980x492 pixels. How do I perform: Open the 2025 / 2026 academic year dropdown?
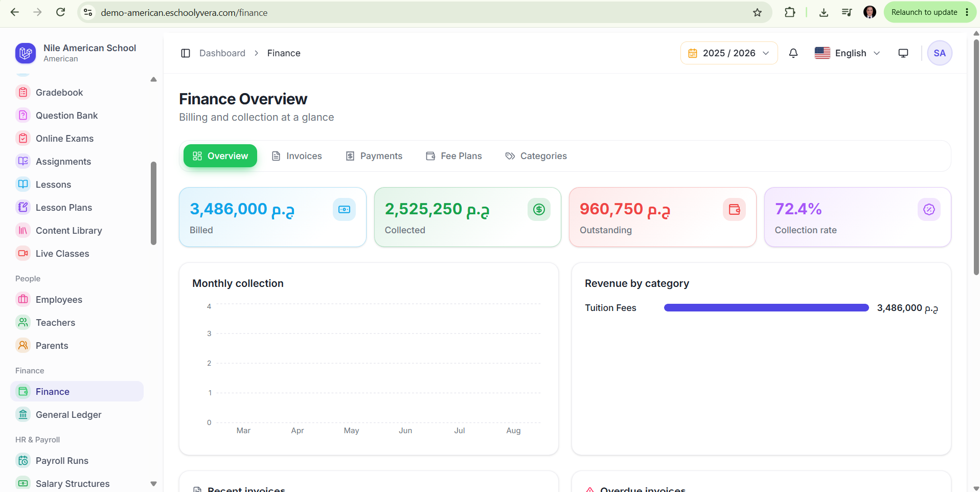click(x=729, y=53)
